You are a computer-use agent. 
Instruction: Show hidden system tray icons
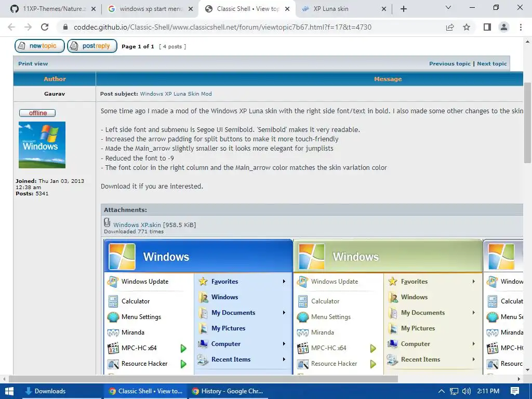(x=441, y=391)
